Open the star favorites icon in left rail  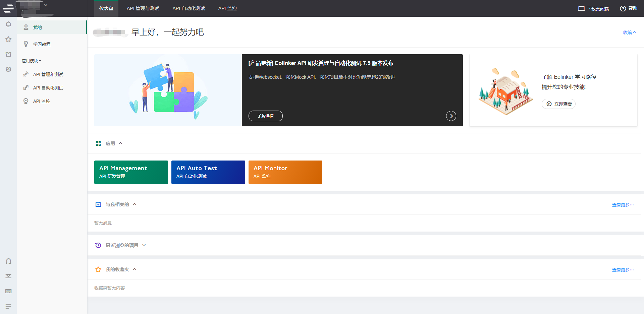pos(8,39)
